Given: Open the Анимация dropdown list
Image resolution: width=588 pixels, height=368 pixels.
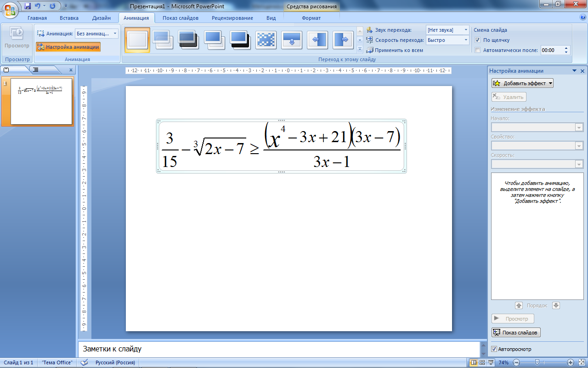Looking at the screenshot, I should point(115,34).
